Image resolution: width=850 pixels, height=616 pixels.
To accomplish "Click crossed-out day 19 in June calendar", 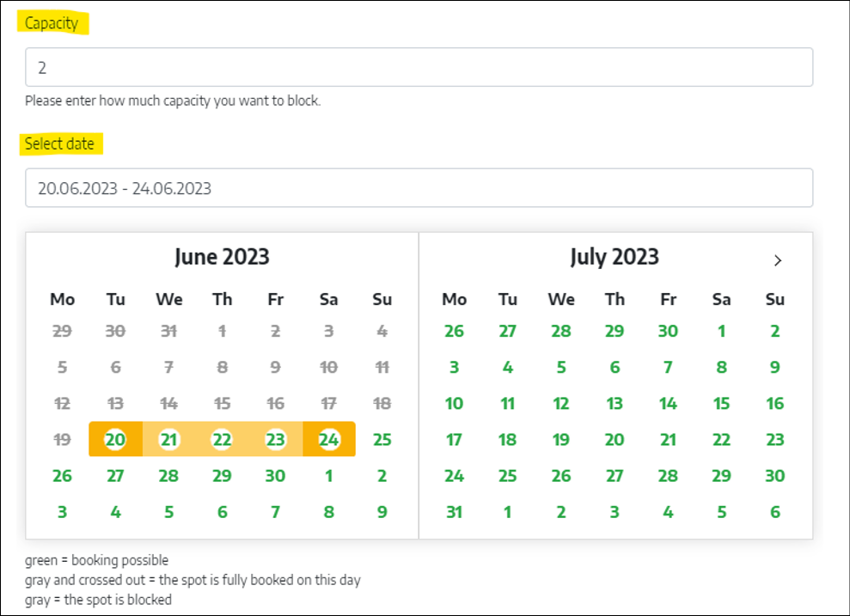I will 62,440.
